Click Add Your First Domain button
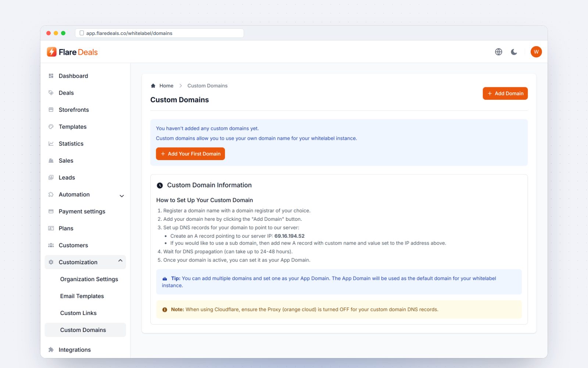The width and height of the screenshot is (588, 368). (x=190, y=154)
